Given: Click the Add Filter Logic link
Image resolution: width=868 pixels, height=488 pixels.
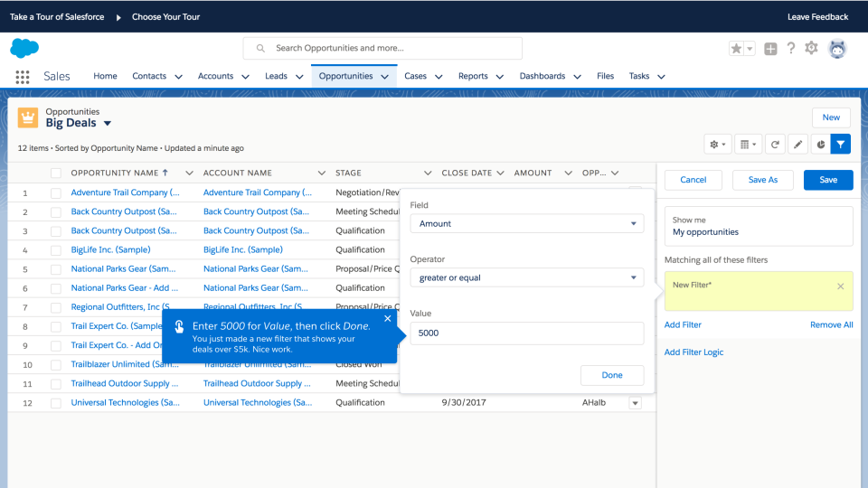Looking at the screenshot, I should coord(693,352).
